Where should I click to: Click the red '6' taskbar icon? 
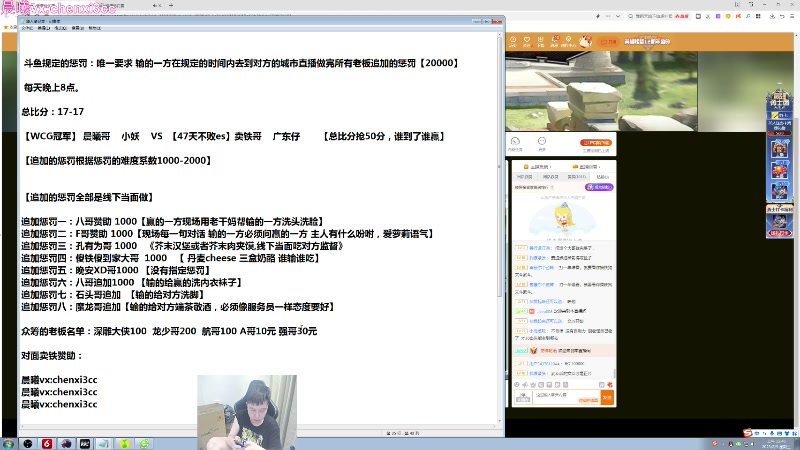(46, 443)
